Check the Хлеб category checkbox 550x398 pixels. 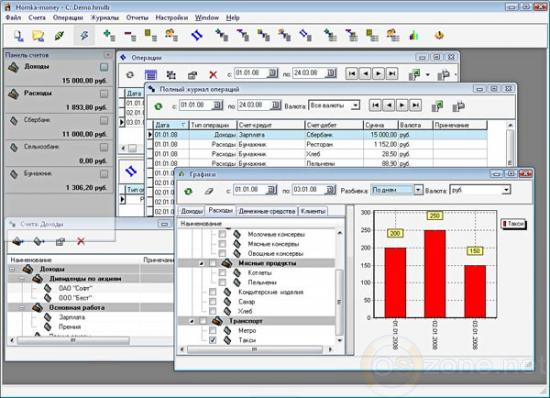pos(213,311)
